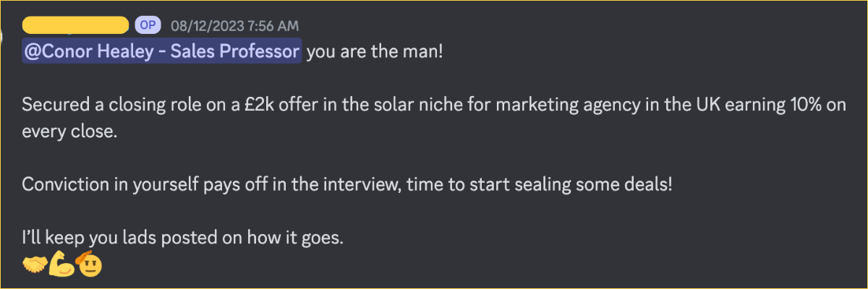Click the redacted yellow username
The height and width of the screenshot is (289, 868).
(75, 26)
